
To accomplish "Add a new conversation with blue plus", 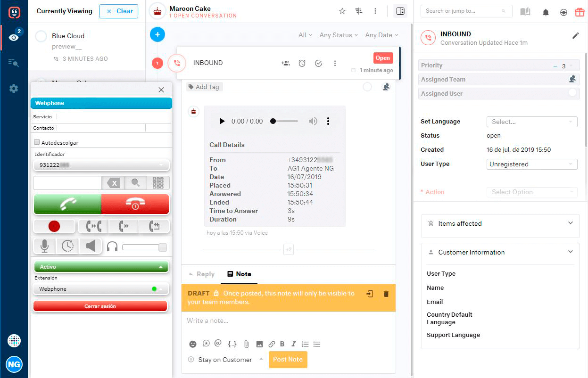I will pos(157,34).
